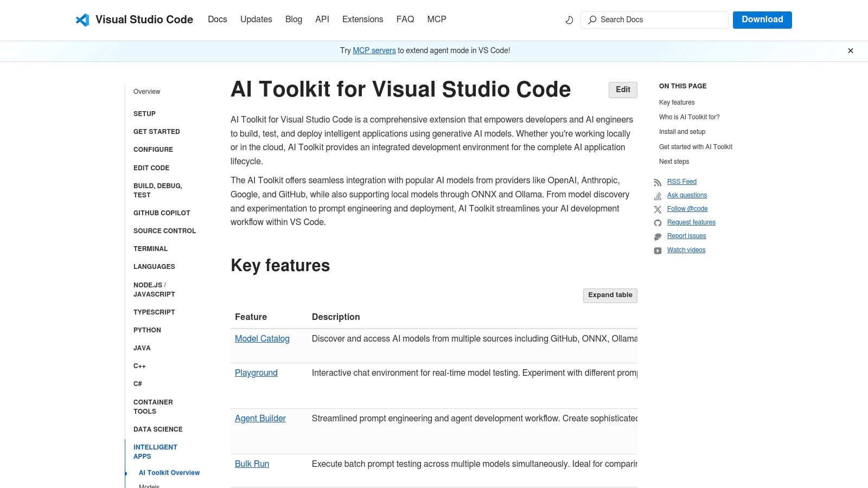Image resolution: width=868 pixels, height=488 pixels.
Task: Open the Updates page
Action: (x=256, y=20)
